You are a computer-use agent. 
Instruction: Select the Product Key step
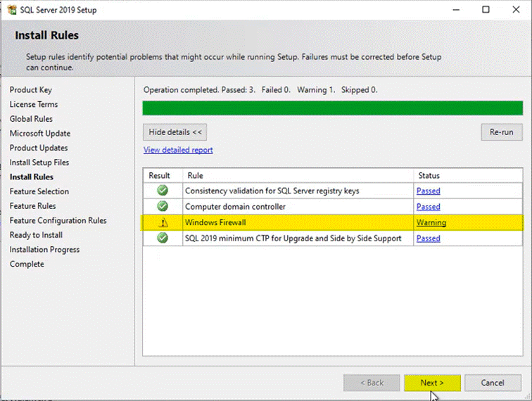click(31, 90)
